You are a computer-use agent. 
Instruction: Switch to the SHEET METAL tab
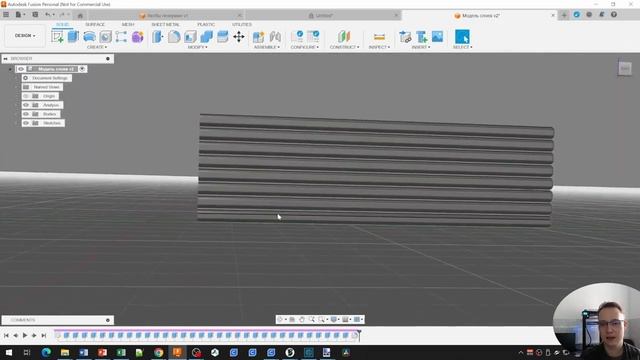165,24
